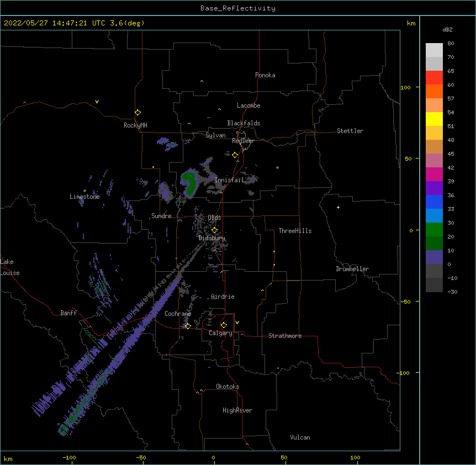Click the blue 36 dBZ color swatch
Image resolution: width=476 pixels, height=465 pixels.
tap(434, 202)
